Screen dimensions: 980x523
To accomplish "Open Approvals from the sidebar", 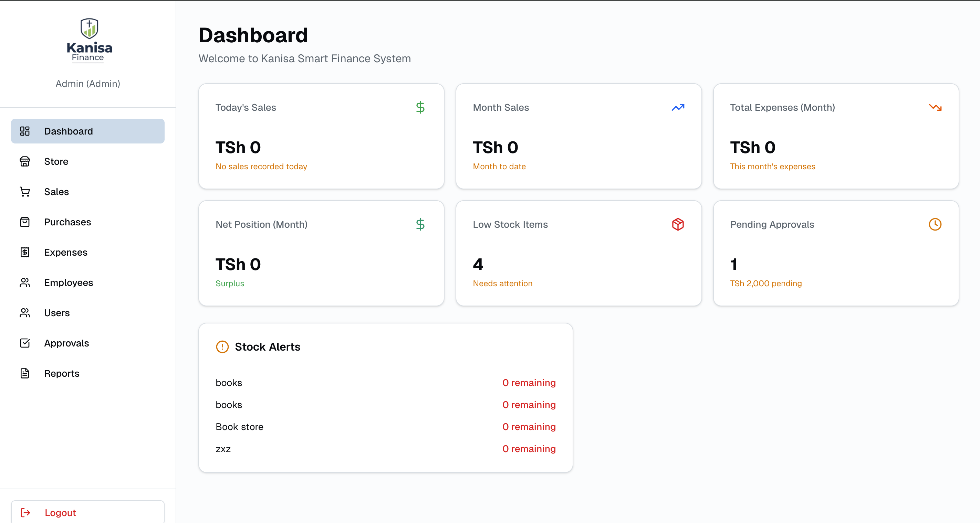I will 66,343.
